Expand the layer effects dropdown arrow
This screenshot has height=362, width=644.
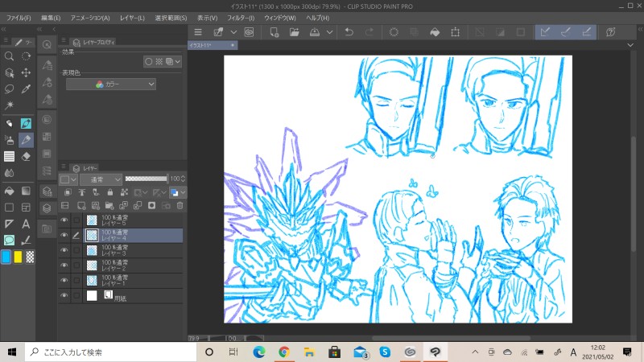pyautogui.click(x=177, y=62)
